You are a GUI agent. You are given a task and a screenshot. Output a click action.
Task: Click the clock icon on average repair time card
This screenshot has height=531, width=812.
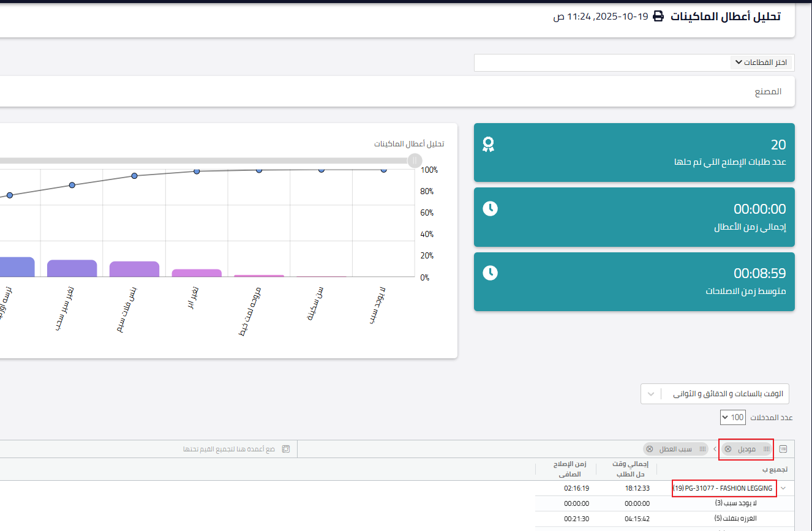[490, 273]
